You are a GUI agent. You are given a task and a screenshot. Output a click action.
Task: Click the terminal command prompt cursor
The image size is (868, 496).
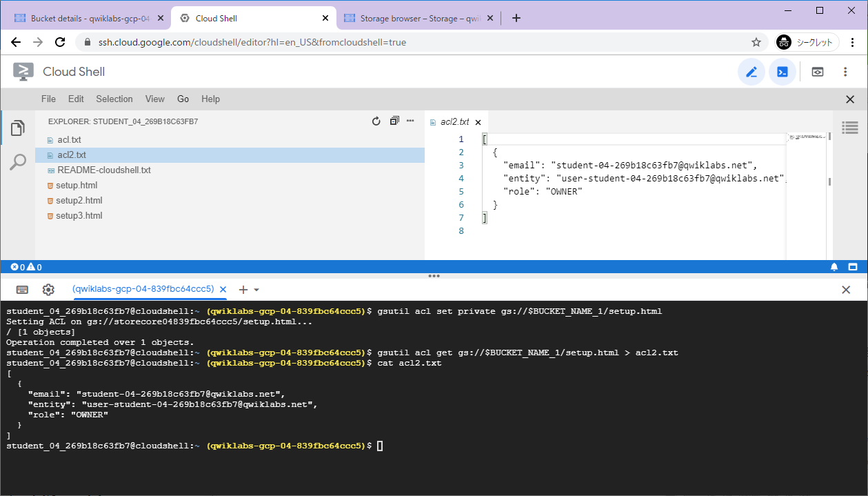point(380,446)
